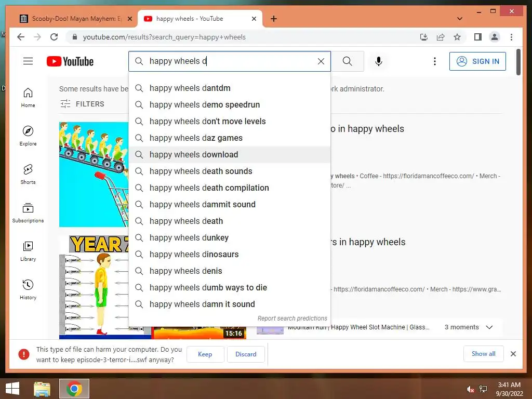This screenshot has height=399, width=532.
Task: Select suggestion happy wheels dumb ways to die
Action: pos(230,288)
